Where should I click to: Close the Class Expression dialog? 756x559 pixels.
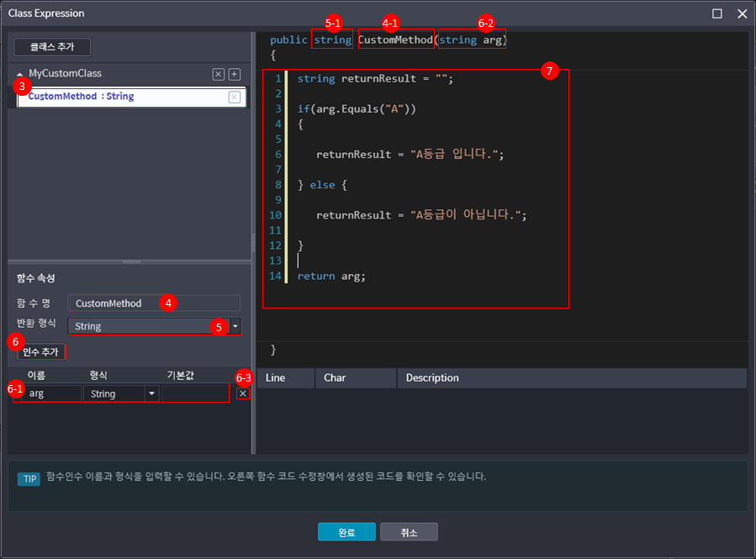742,13
